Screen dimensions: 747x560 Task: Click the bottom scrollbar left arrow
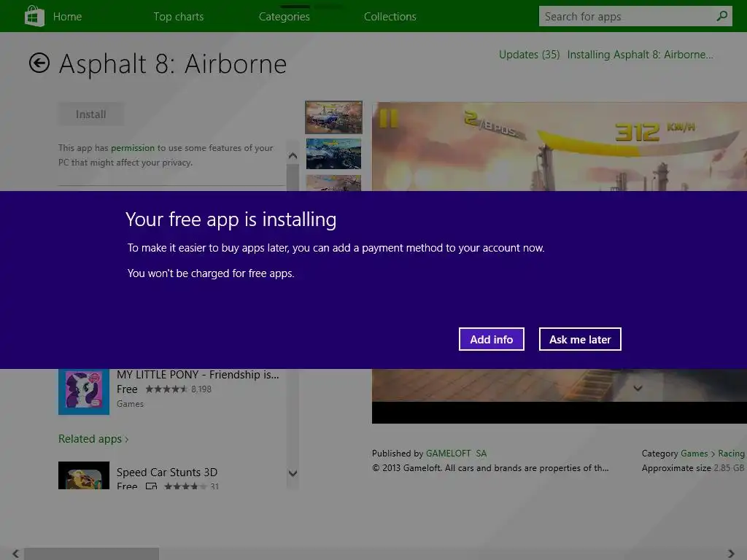[15, 553]
